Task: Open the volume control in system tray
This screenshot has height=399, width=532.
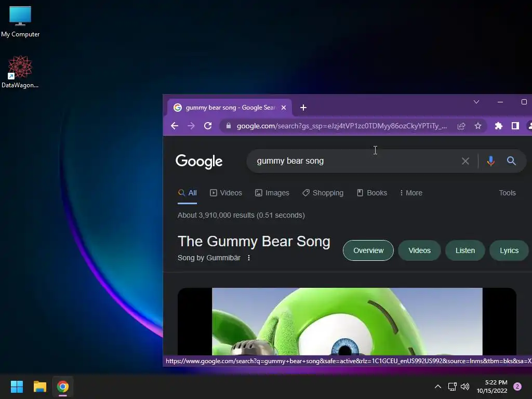Action: (x=465, y=387)
